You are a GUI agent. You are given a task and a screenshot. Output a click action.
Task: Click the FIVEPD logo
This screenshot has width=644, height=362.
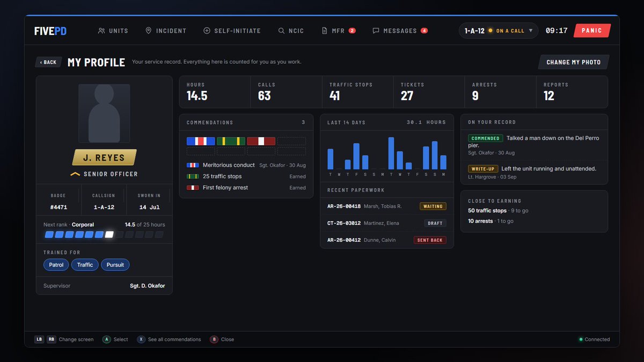click(x=50, y=31)
